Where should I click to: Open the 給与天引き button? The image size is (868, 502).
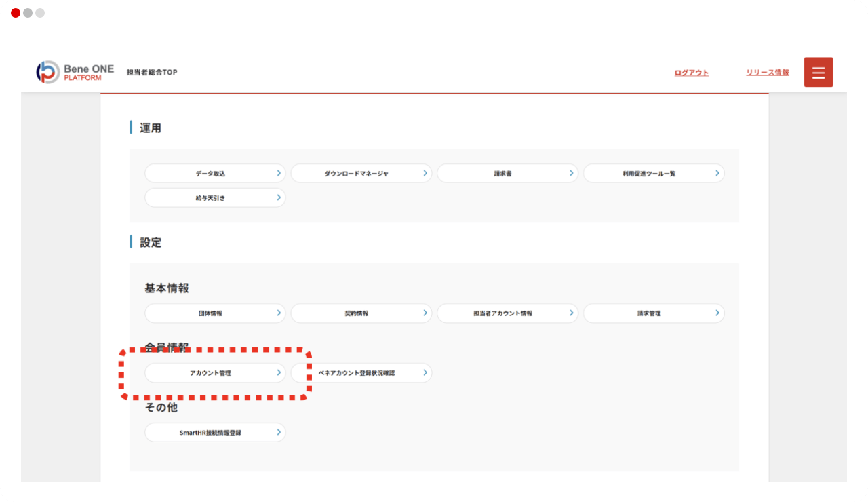tap(215, 198)
